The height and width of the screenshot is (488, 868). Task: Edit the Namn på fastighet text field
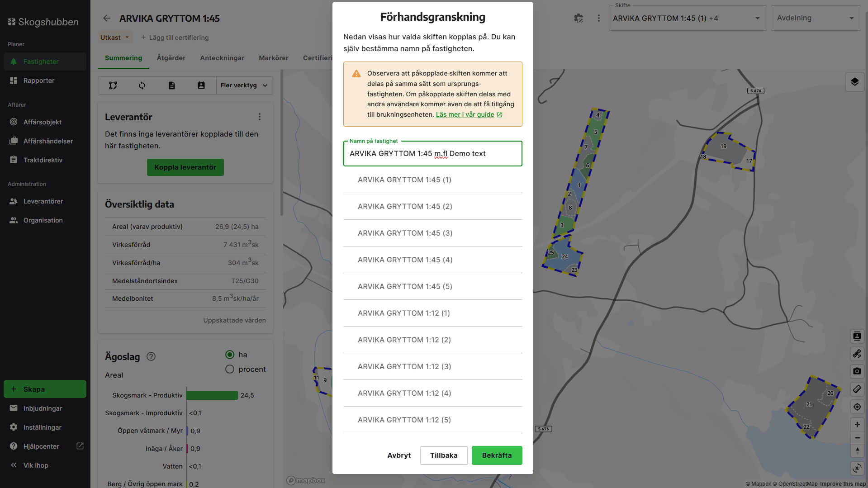tap(432, 153)
